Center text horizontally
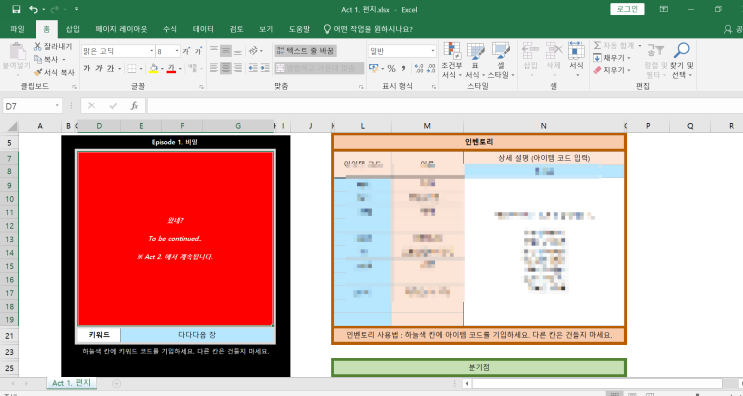 tap(226, 68)
